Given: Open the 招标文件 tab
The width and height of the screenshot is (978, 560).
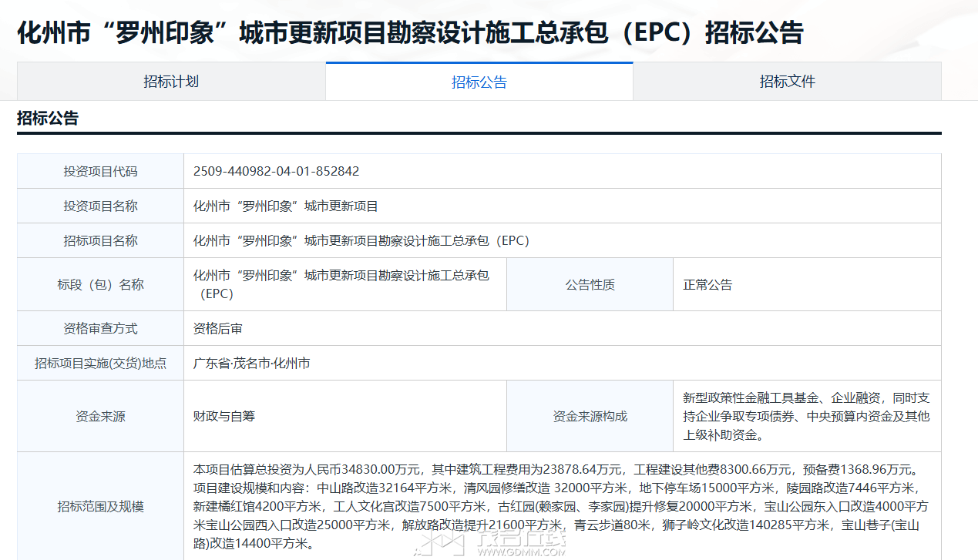Looking at the screenshot, I should 787,82.
